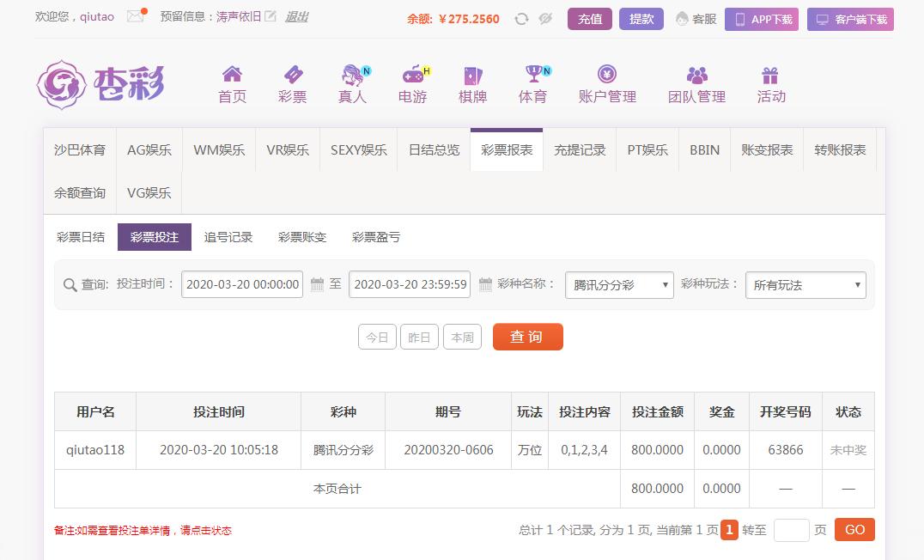The width and height of the screenshot is (924, 560).
Task: Click the 昨日 quick filter
Action: pyautogui.click(x=419, y=337)
